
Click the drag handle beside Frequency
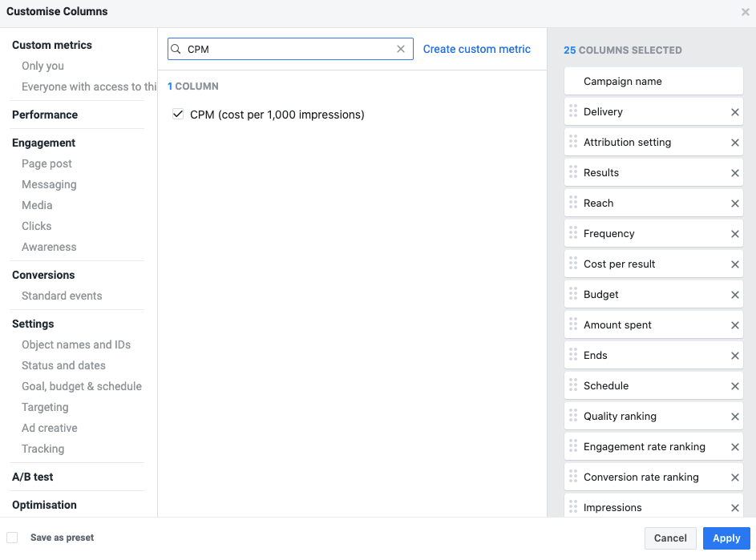click(x=572, y=233)
